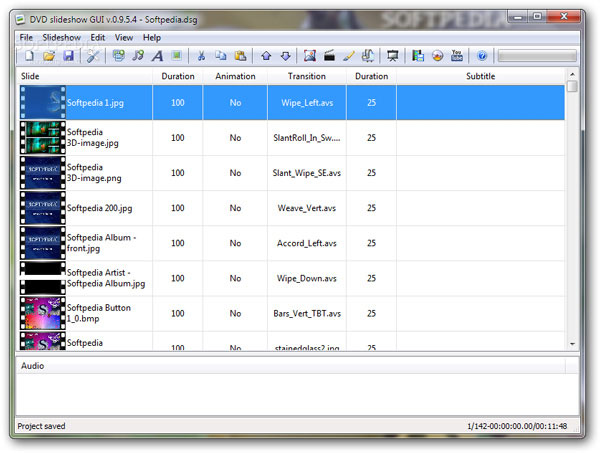
Task: Open the music shopping cart icon
Action: tap(368, 56)
